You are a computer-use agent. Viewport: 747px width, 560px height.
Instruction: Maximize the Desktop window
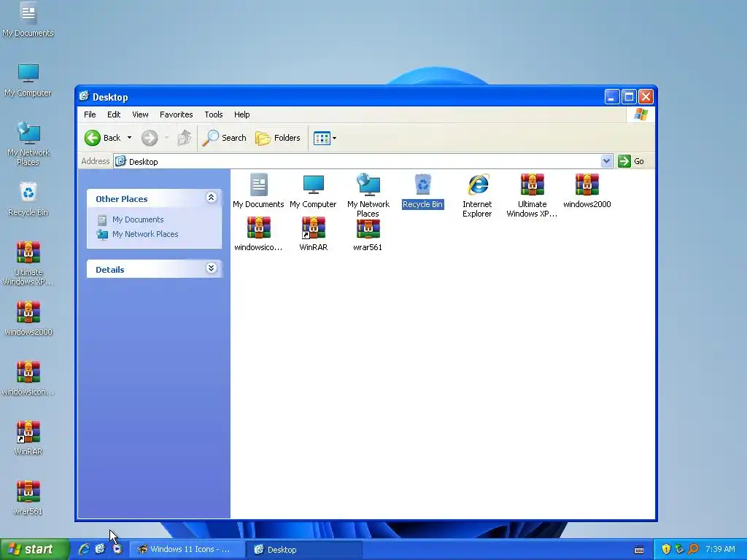[x=629, y=97]
